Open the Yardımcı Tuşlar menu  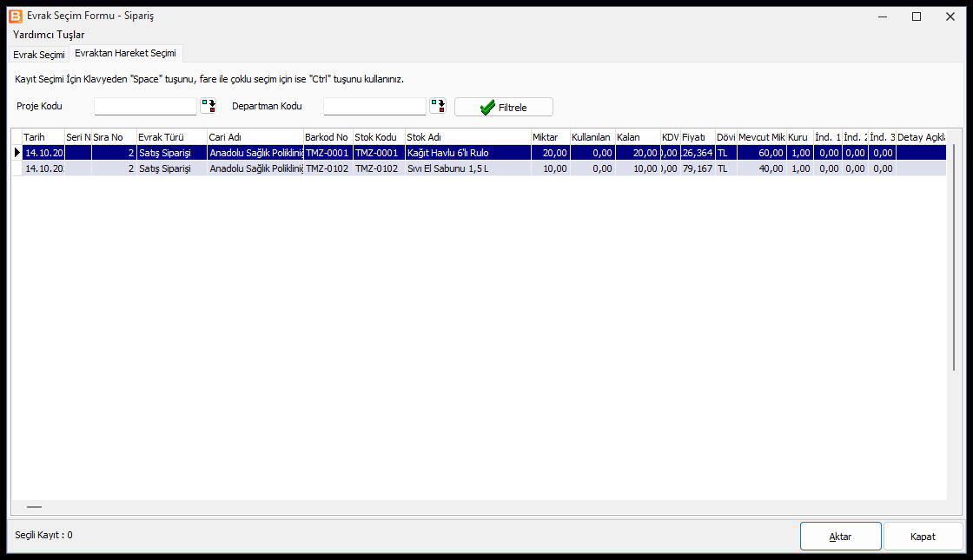pos(49,35)
